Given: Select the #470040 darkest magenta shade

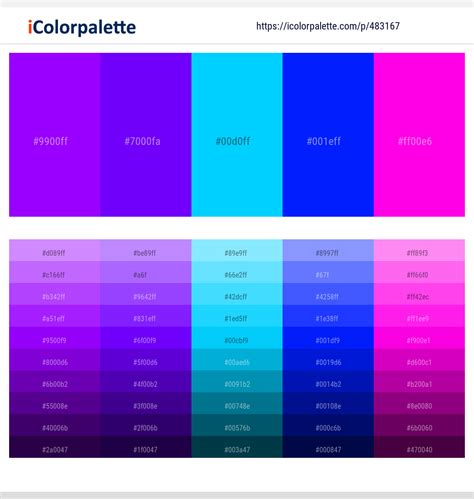Looking at the screenshot, I should (x=419, y=447).
